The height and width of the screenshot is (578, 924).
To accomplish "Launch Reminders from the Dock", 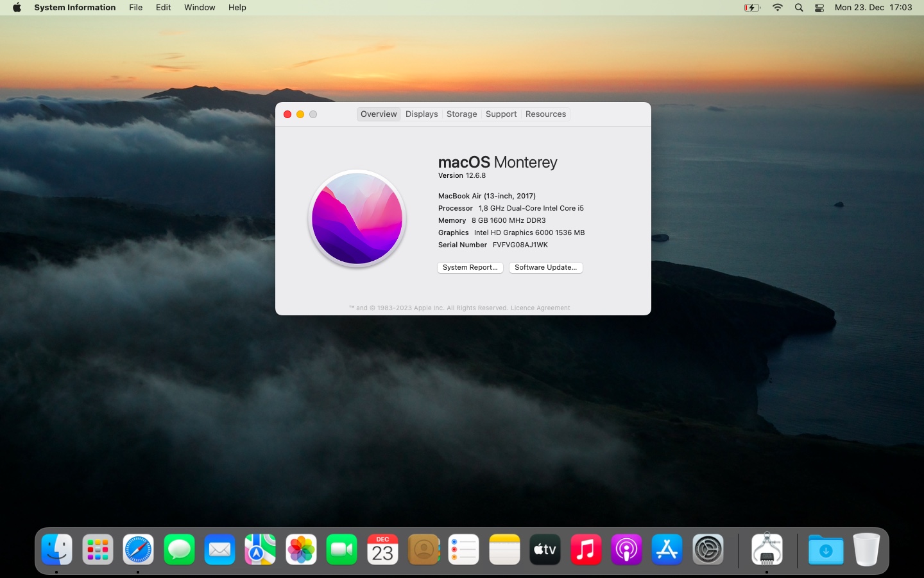I will tap(464, 550).
